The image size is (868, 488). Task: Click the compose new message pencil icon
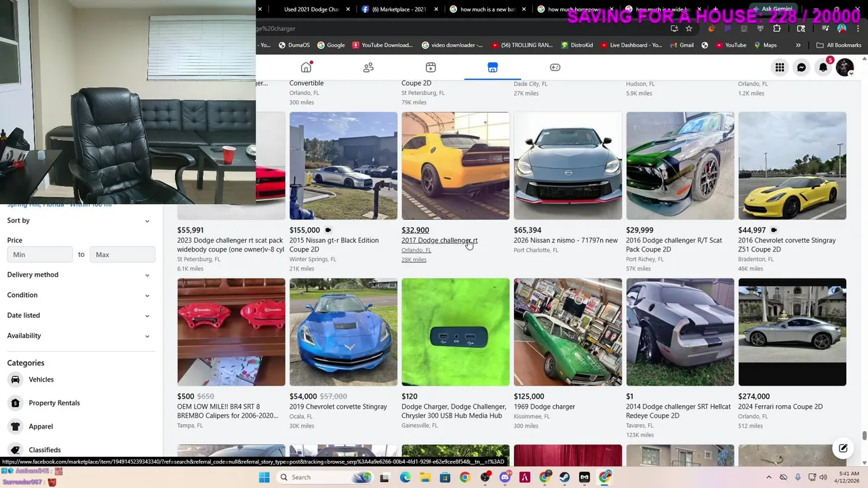tap(843, 448)
